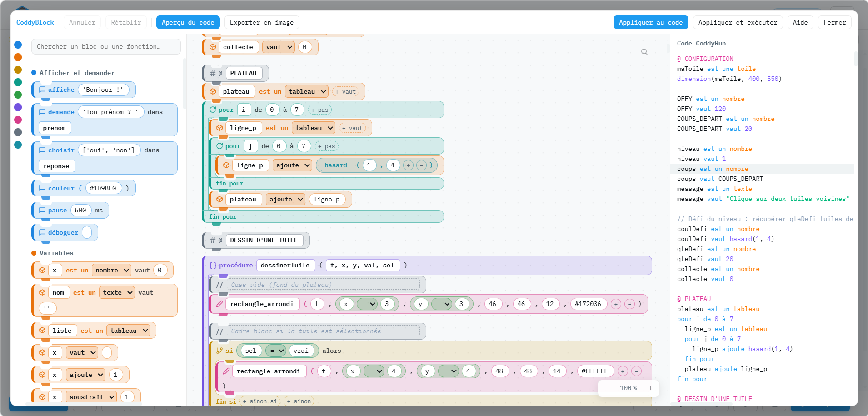The image size is (868, 416).
Task: Select the orange category dot in sidebar
Action: [18, 57]
